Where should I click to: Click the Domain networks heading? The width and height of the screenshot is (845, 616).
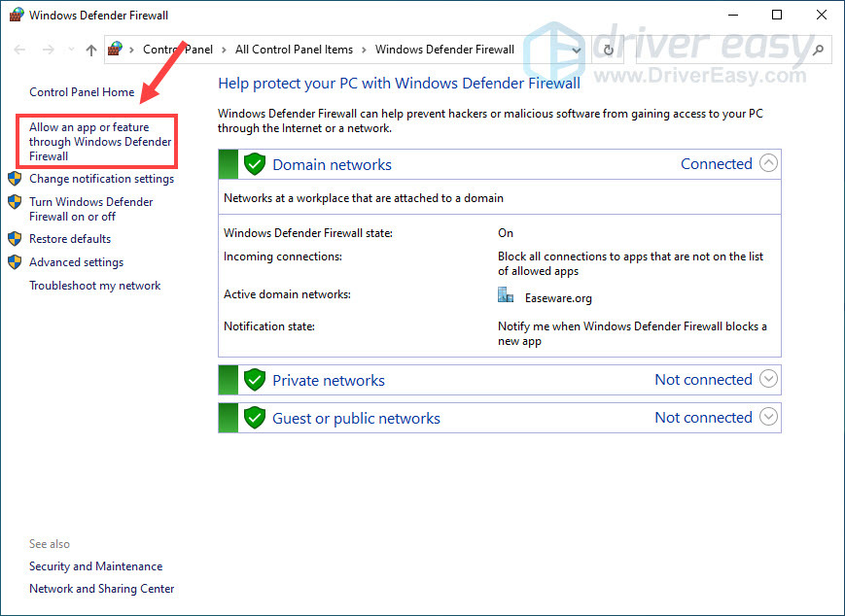332,165
